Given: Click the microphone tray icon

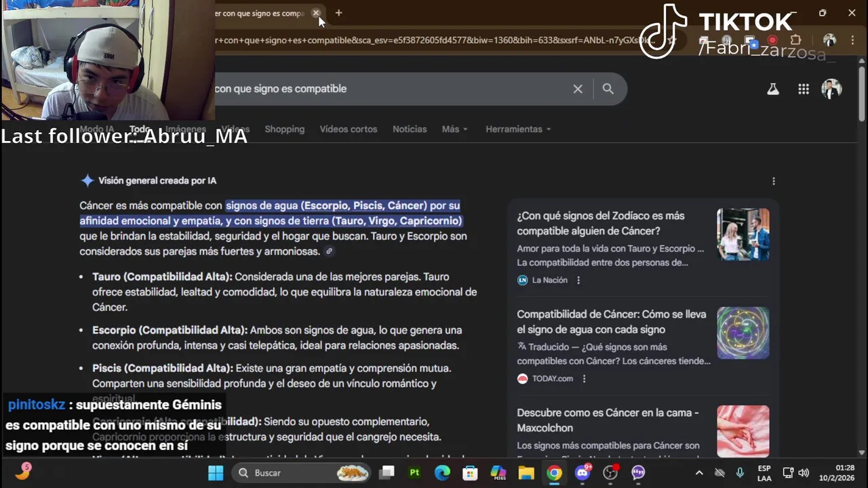Looking at the screenshot, I should click(740, 472).
